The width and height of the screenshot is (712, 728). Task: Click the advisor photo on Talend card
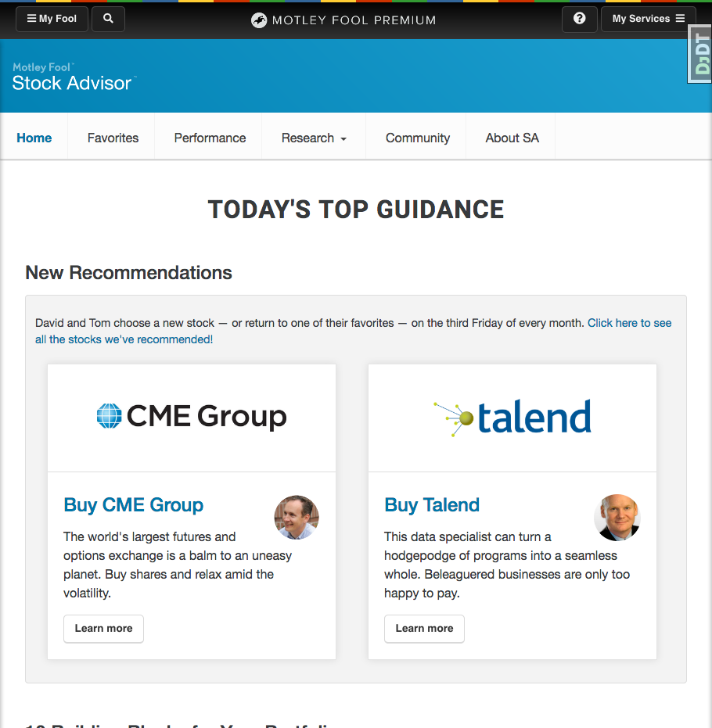(x=617, y=517)
